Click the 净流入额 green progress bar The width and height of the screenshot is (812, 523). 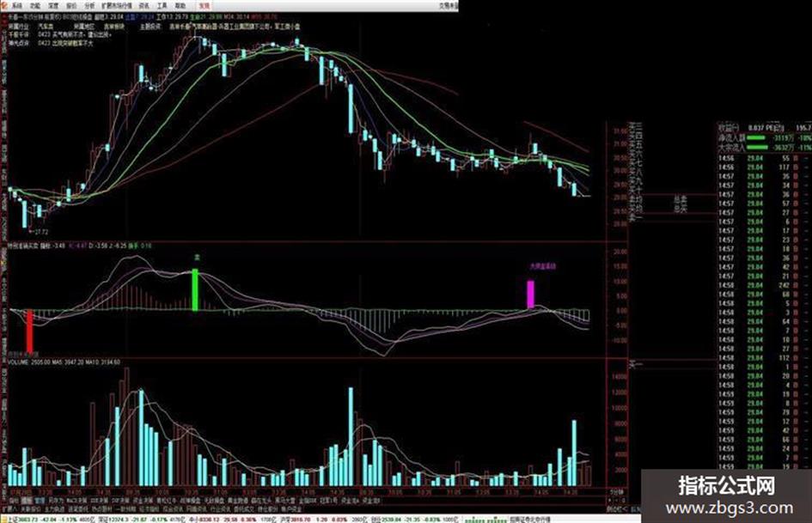tap(757, 138)
